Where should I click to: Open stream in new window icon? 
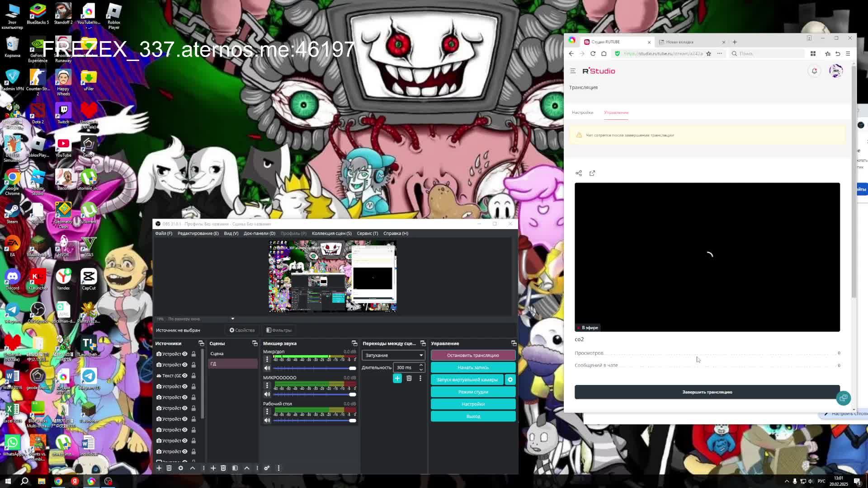[592, 173]
